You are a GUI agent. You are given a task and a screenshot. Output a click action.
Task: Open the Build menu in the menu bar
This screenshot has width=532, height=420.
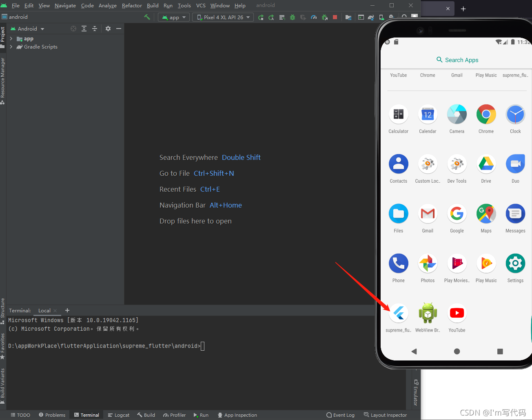153,5
